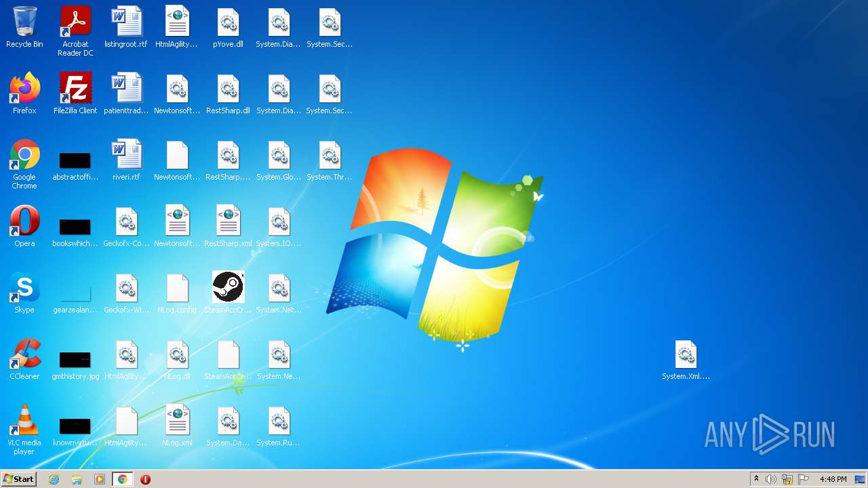868x488 pixels.
Task: Click the Show desktop button
Action: click(x=861, y=479)
